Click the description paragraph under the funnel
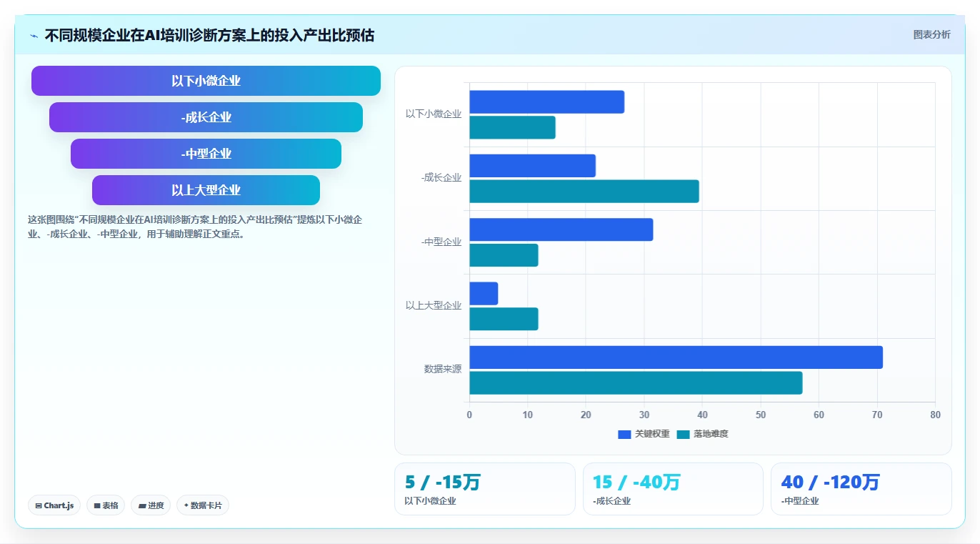Image resolution: width=980 pixels, height=544 pixels. click(x=195, y=227)
